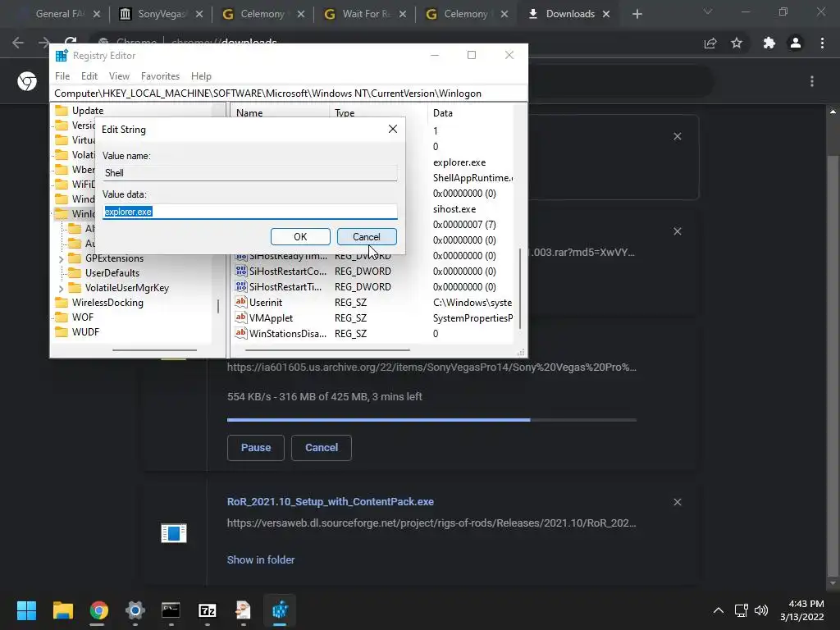This screenshot has height=630, width=840.
Task: Bookmark this page with the star
Action: coord(737,43)
